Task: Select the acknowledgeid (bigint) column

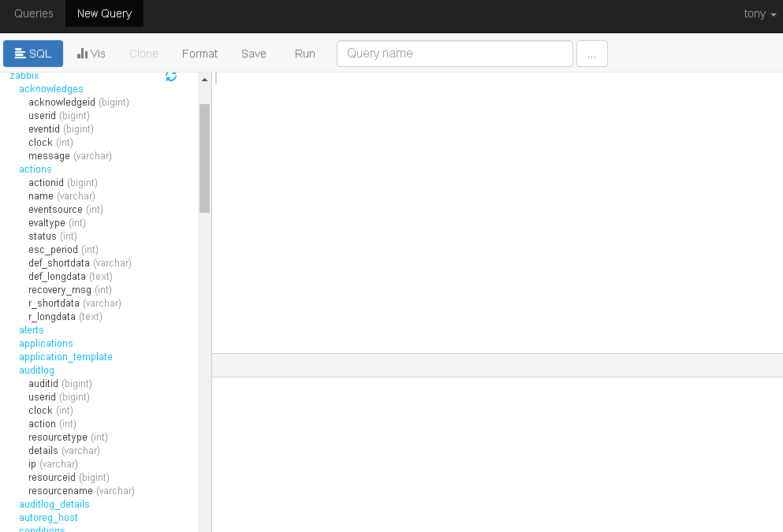Action: 78,102
